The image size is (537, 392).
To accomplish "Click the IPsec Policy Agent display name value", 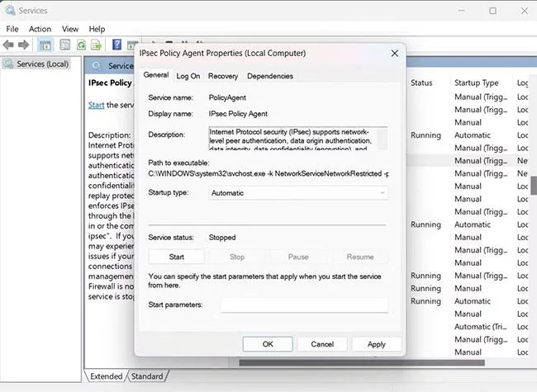I will click(x=238, y=114).
